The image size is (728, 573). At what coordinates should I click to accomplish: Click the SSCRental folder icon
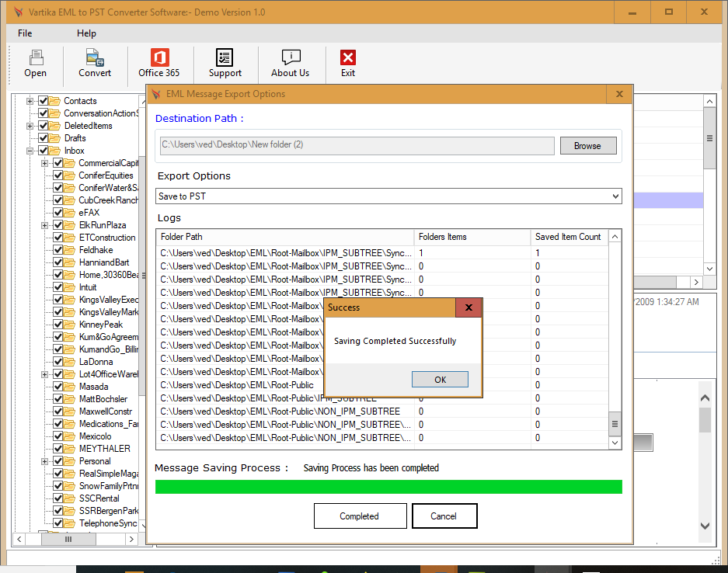coord(70,498)
